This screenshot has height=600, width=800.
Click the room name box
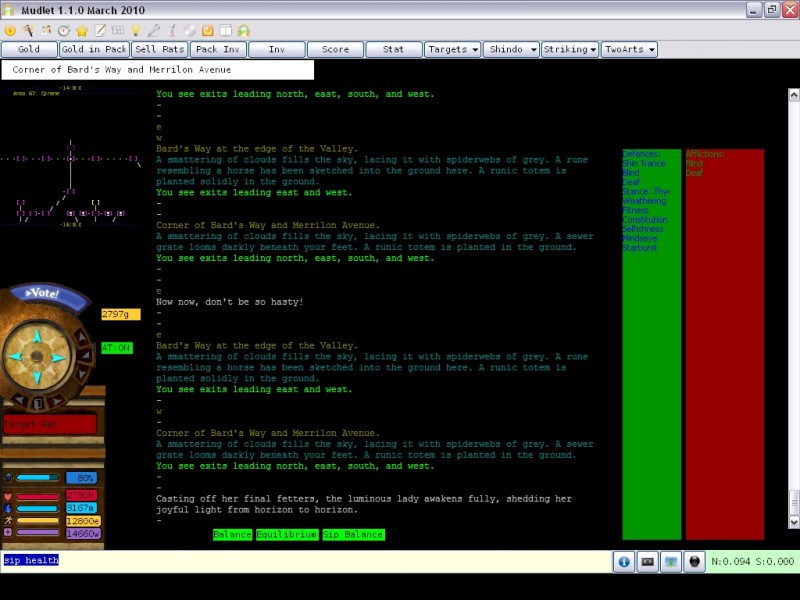click(157, 70)
